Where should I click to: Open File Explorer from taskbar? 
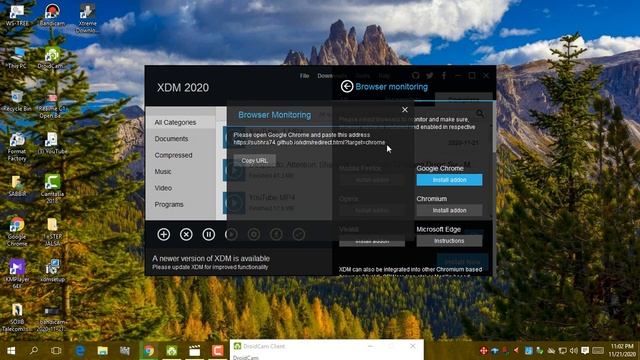click(102, 351)
